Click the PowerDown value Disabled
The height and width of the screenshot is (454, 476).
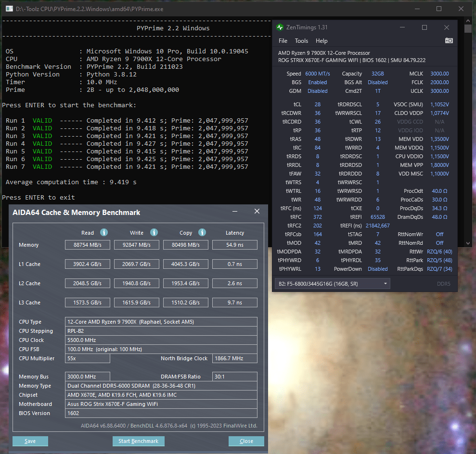[378, 269]
